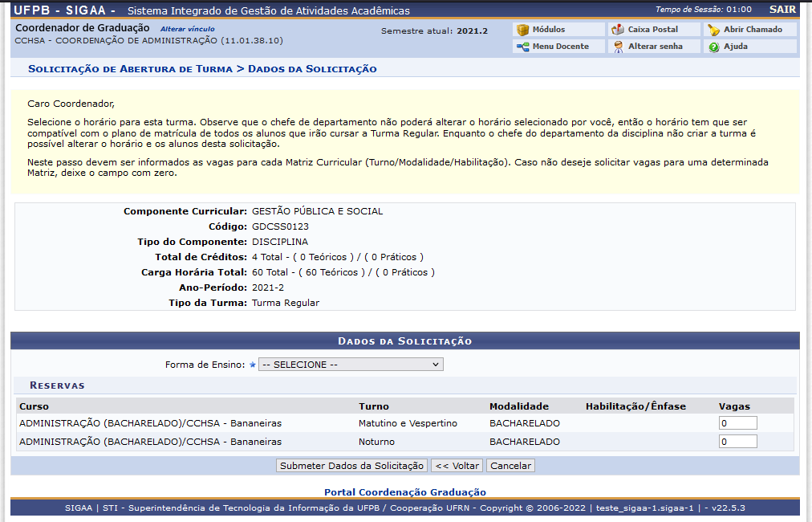Click the Total de Créditos value
The width and height of the screenshot is (812, 522).
(x=338, y=257)
